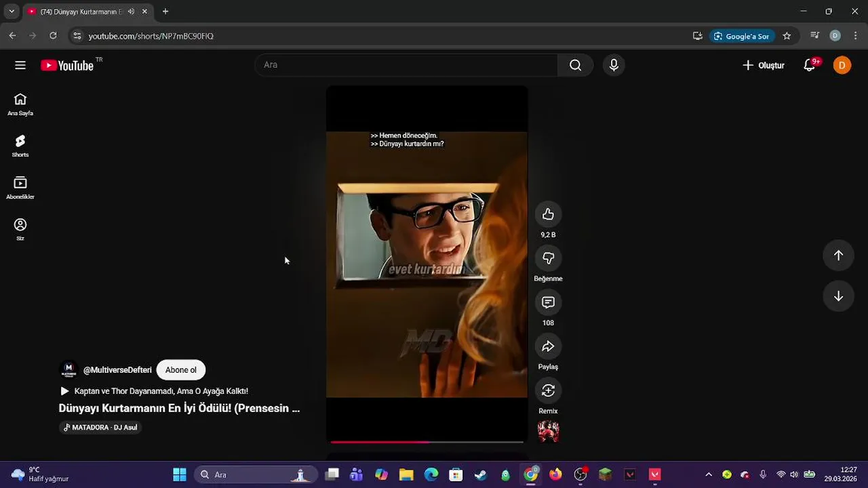868x488 pixels.
Task: Start voice search with microphone
Action: coord(614,65)
